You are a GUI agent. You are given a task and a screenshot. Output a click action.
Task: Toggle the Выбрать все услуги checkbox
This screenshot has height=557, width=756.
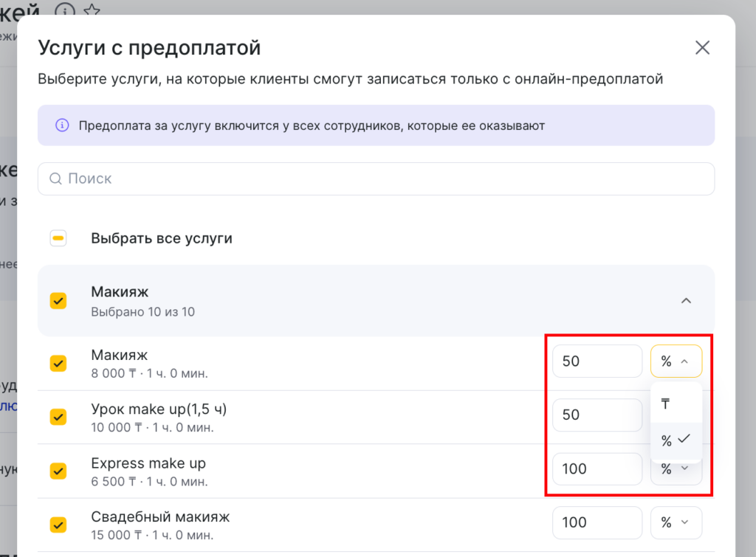click(x=58, y=238)
